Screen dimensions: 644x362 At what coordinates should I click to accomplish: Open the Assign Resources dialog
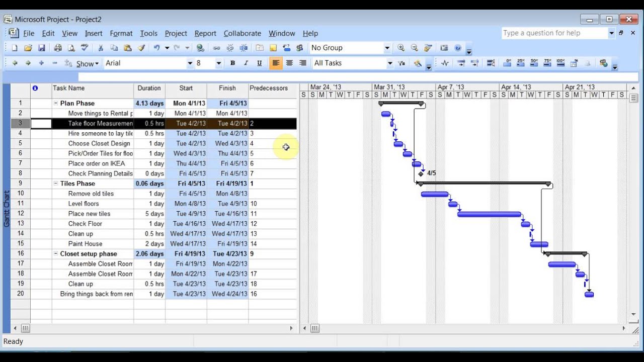(x=300, y=47)
